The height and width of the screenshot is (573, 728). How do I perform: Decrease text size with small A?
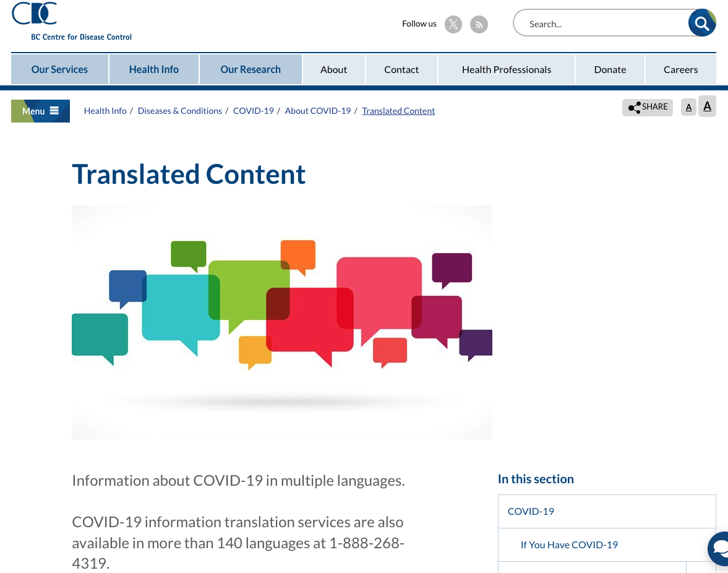click(x=688, y=107)
